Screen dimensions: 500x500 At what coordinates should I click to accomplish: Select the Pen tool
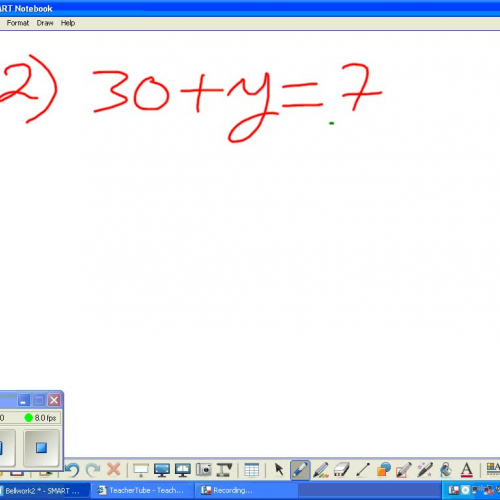point(300,470)
